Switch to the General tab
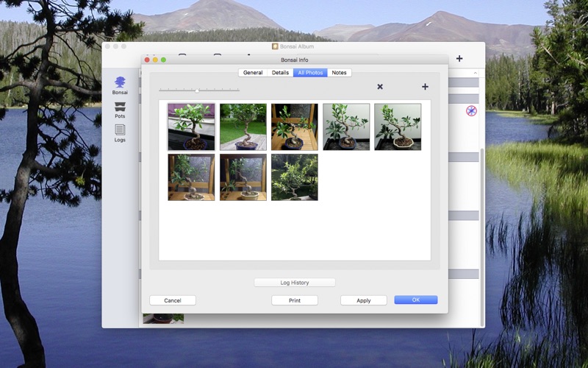 (x=253, y=72)
